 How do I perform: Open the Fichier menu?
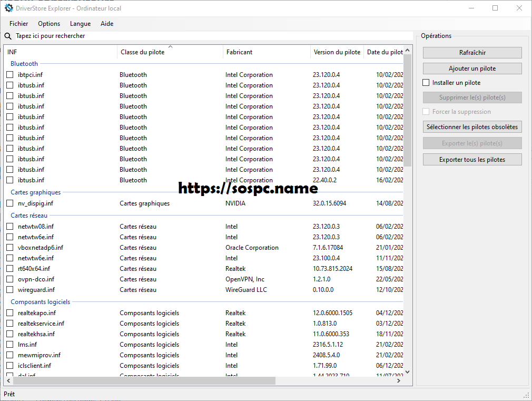(x=19, y=24)
